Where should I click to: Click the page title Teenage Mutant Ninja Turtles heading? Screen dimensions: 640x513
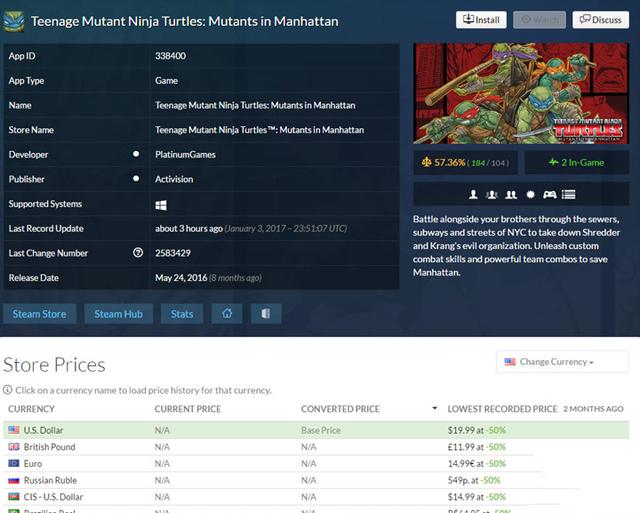(184, 21)
